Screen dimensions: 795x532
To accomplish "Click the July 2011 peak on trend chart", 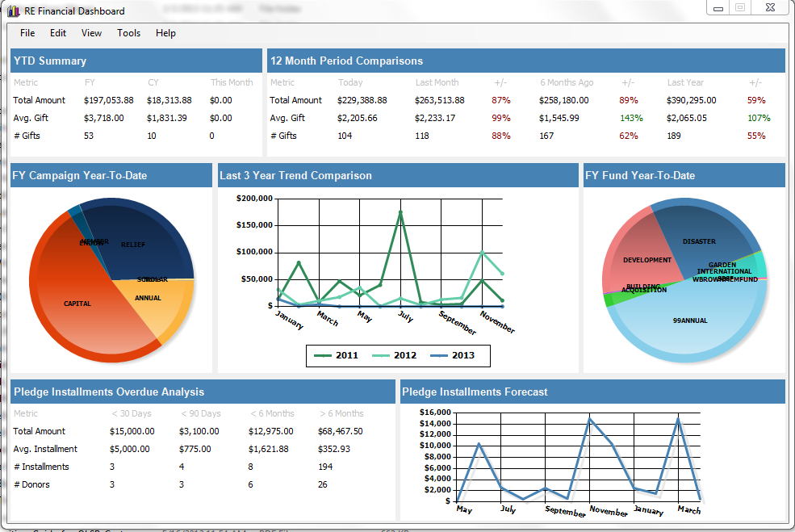I will tap(400, 212).
